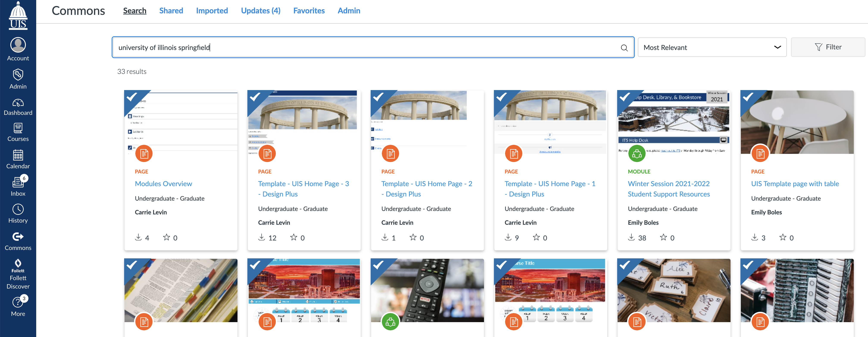Click the name tags Alex Ruth thumbnail
Viewport: 868px width, 337px height.
(x=674, y=290)
